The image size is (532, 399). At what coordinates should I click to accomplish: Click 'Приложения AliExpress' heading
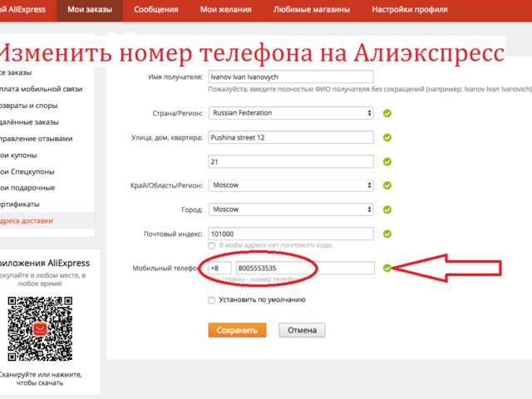[44, 263]
